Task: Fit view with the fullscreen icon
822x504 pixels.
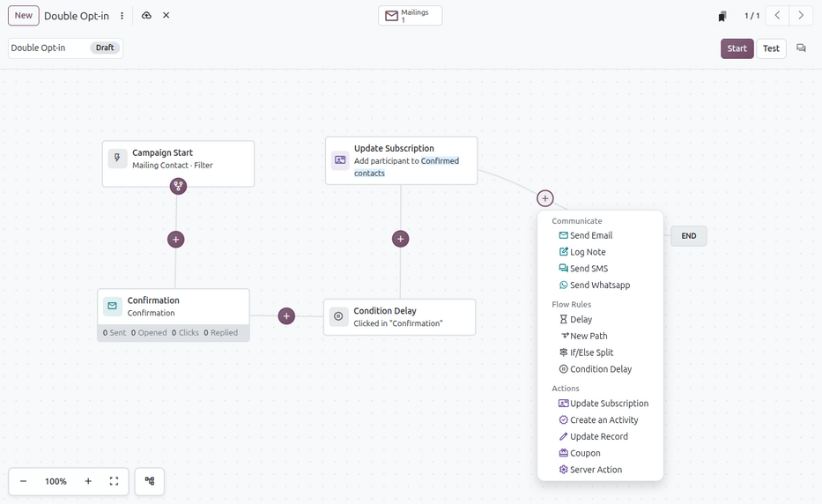Action: point(114,481)
